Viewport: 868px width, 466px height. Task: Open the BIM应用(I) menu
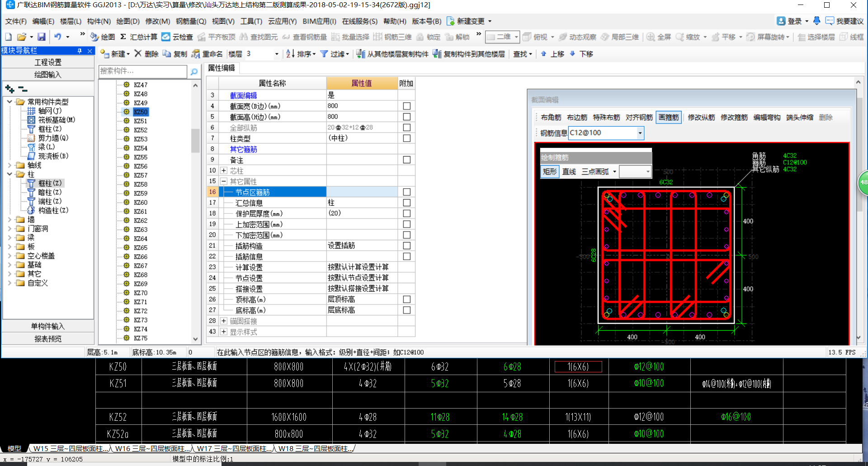click(x=319, y=21)
